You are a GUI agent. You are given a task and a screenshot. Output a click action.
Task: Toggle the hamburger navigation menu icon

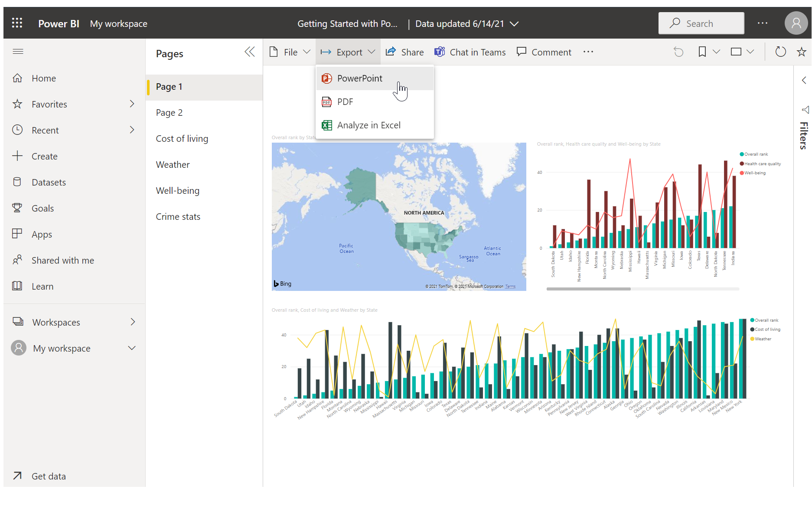pyautogui.click(x=18, y=52)
